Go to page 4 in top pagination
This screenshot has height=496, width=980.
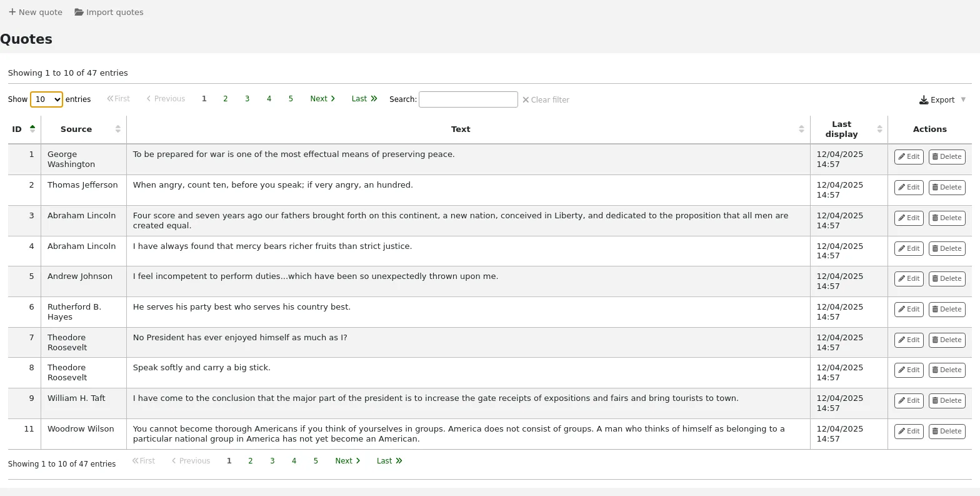pyautogui.click(x=269, y=99)
